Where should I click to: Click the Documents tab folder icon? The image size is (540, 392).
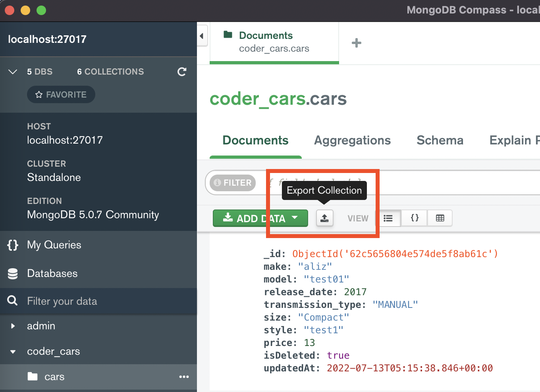tap(228, 35)
